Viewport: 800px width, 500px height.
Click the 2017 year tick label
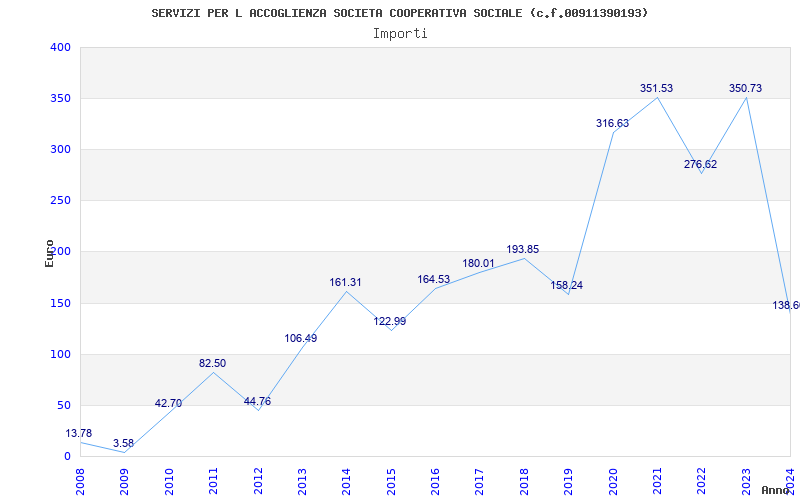point(480,481)
